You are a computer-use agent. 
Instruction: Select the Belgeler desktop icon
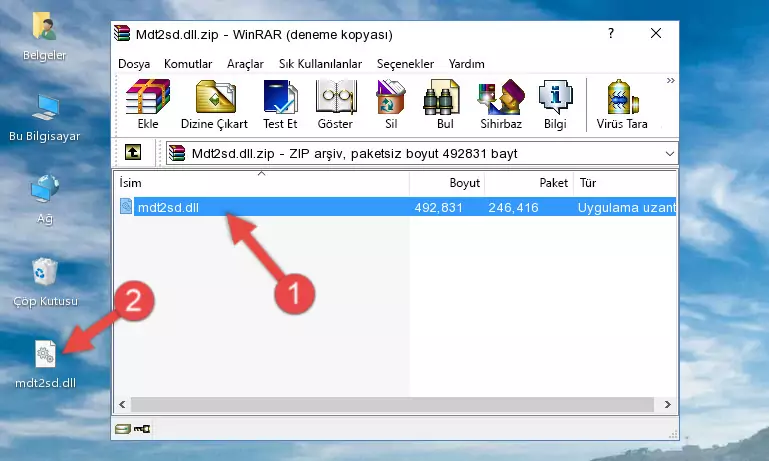pyautogui.click(x=44, y=37)
